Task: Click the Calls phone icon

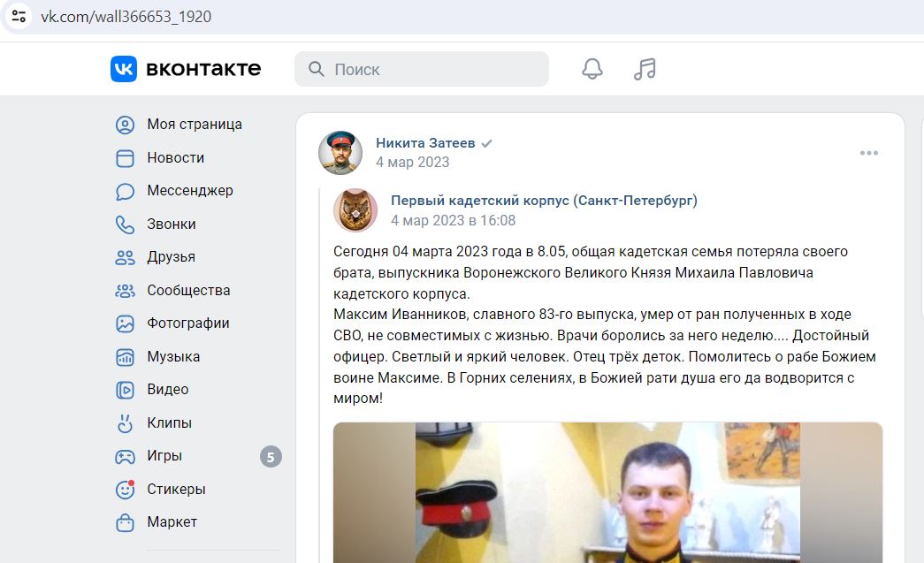Action: click(x=125, y=224)
